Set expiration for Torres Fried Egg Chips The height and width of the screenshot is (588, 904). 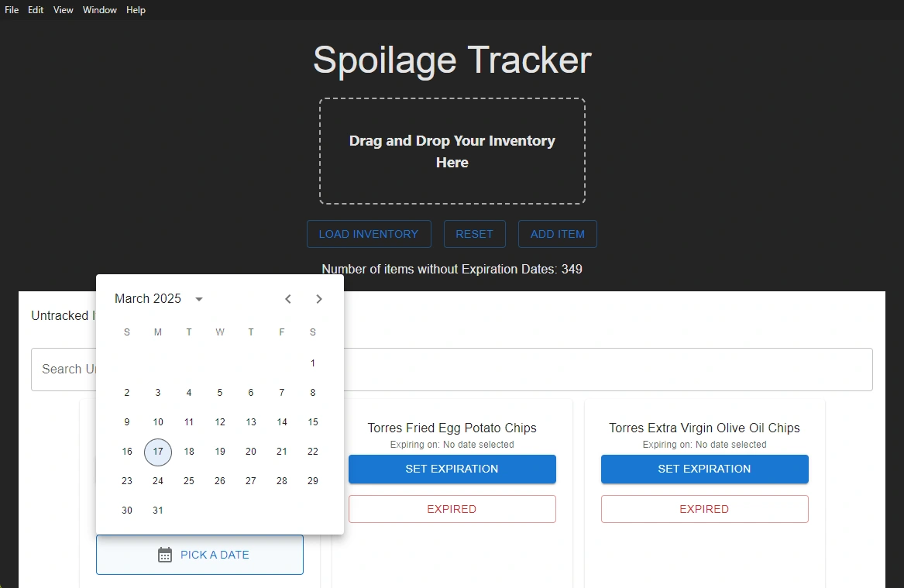(452, 469)
